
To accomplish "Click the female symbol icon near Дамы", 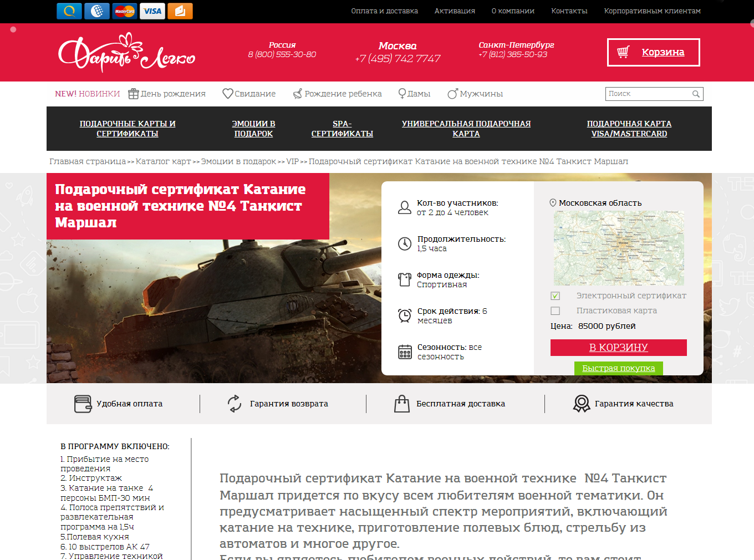I will click(x=402, y=94).
